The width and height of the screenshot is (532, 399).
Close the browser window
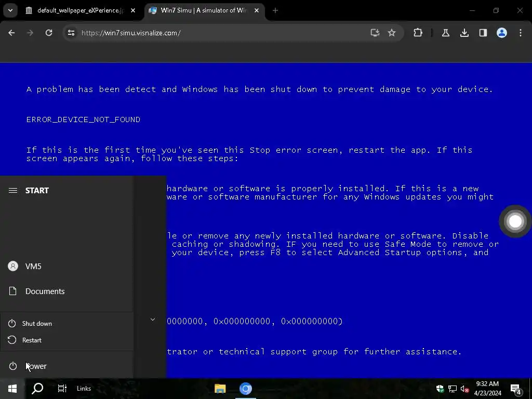coord(520,10)
